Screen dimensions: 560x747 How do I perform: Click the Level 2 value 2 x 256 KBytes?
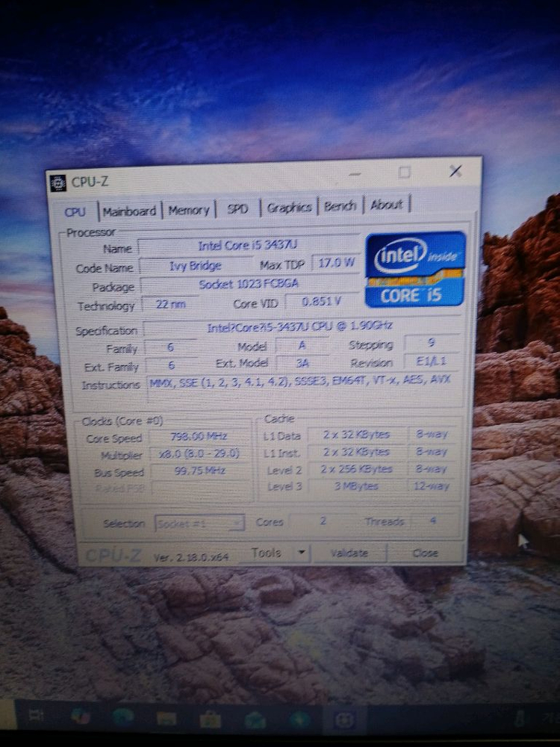tap(357, 469)
